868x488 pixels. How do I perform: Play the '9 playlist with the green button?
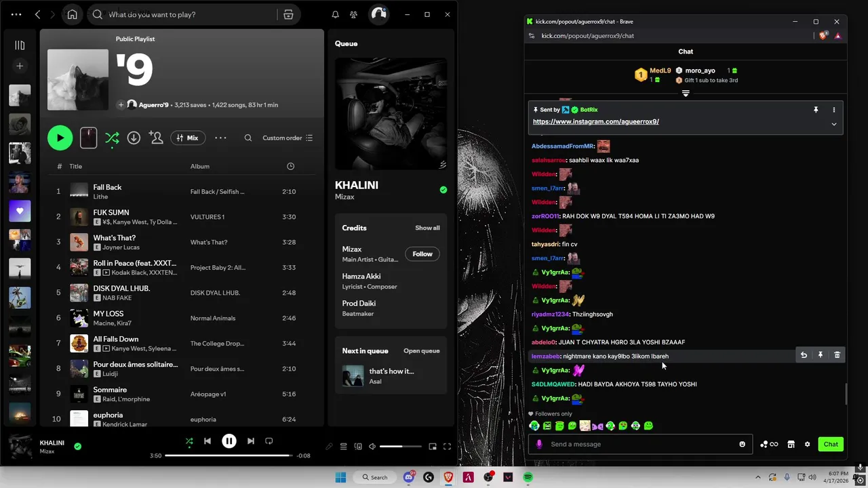click(x=60, y=138)
